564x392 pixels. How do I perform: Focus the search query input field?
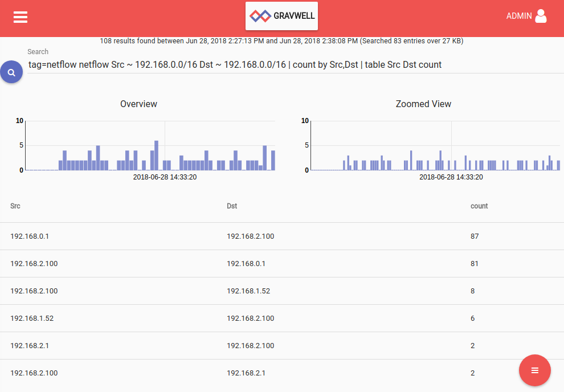click(296, 65)
